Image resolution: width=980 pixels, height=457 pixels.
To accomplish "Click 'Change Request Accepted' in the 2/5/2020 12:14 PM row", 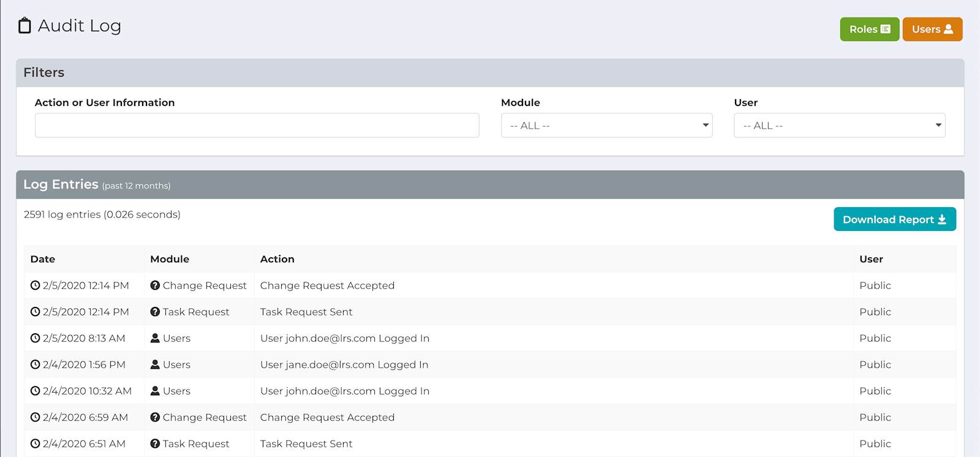I will pyautogui.click(x=327, y=285).
